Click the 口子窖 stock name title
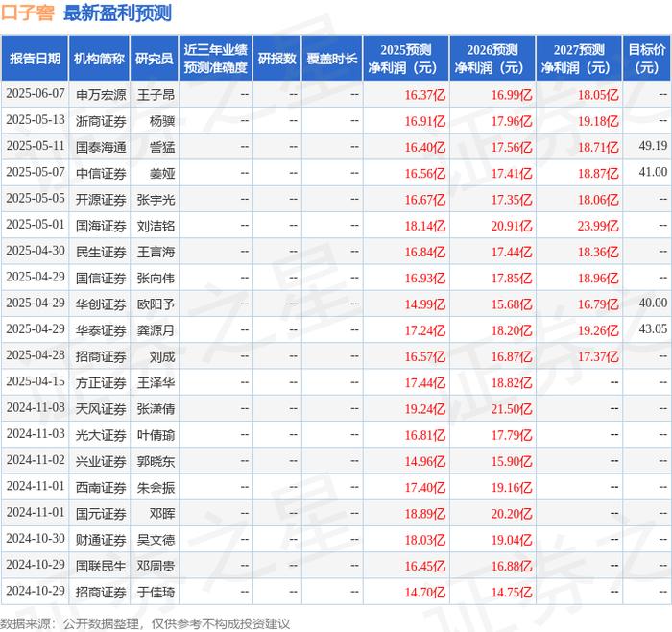The height and width of the screenshot is (632, 672). coord(28,12)
